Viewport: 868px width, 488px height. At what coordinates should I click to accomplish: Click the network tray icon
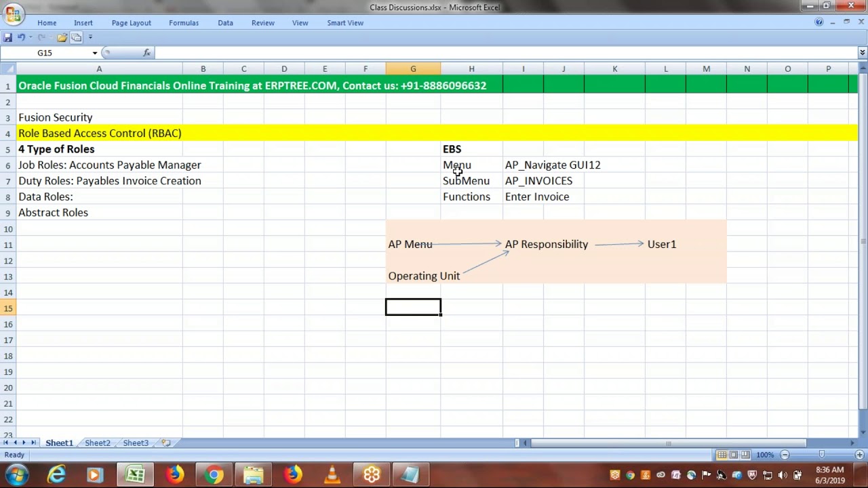(x=768, y=475)
